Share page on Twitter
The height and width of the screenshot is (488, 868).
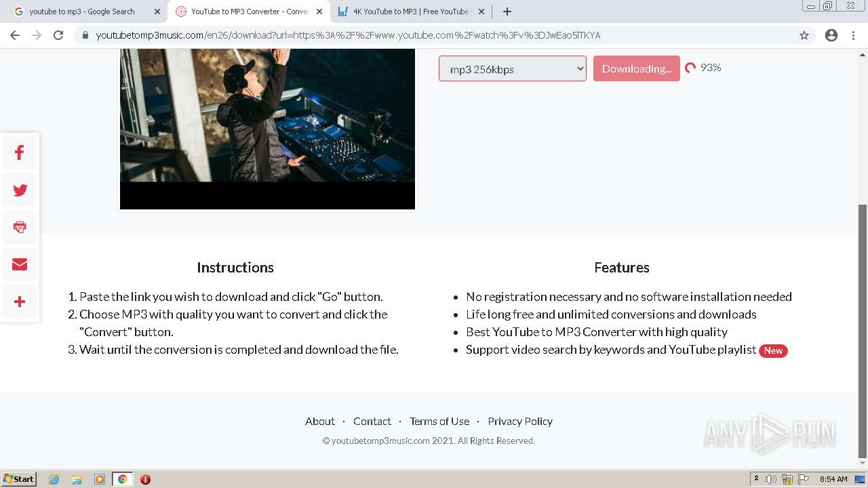tap(20, 190)
